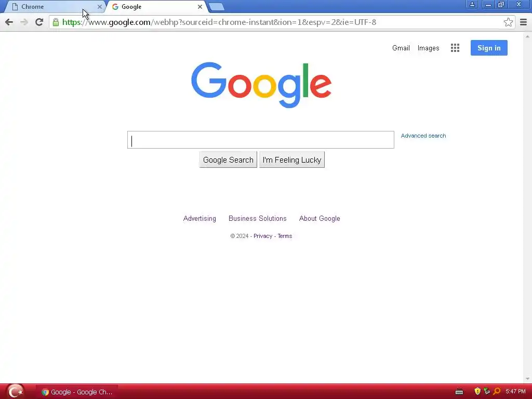Open the Gmail link
The width and height of the screenshot is (532, 399).
[401, 48]
